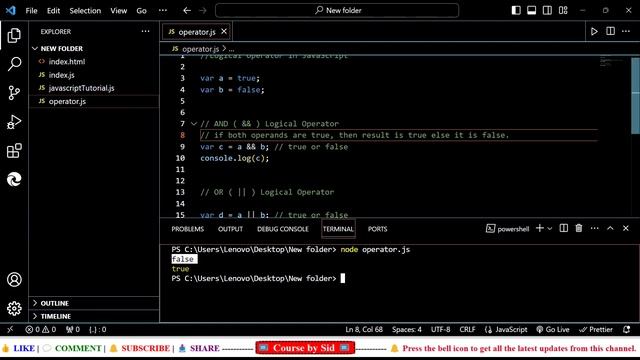Click Go Live in status bar
Image resolution: width=640 pixels, height=360 pixels.
coord(553,329)
